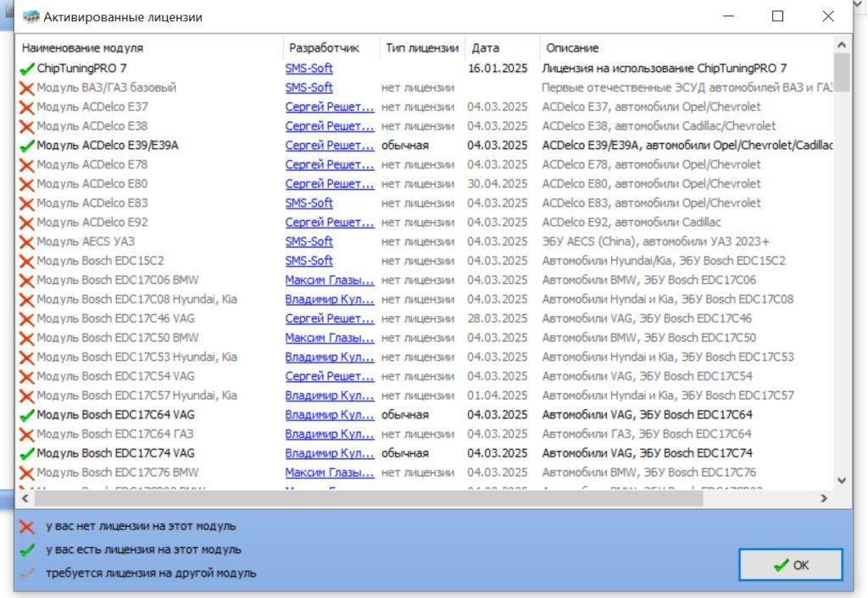Select the date 16.01.2025

497,69
